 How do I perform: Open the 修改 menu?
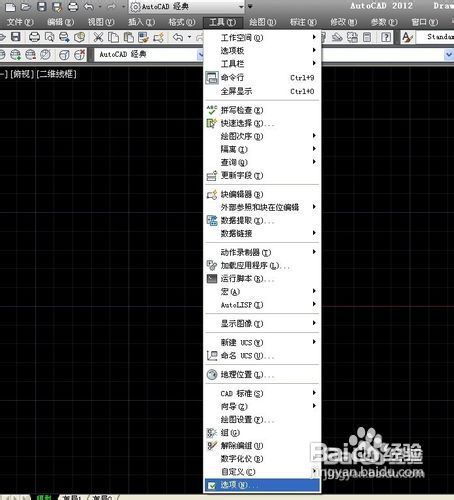343,22
